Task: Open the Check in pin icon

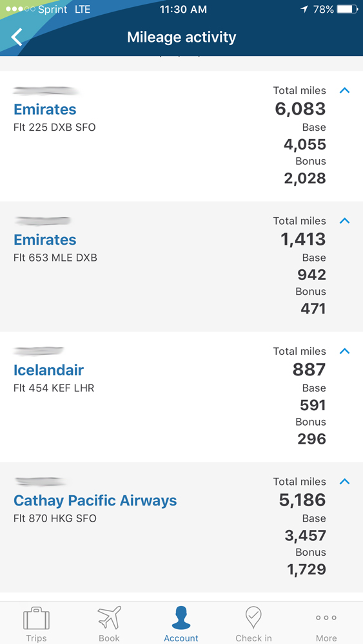Action: point(253,618)
